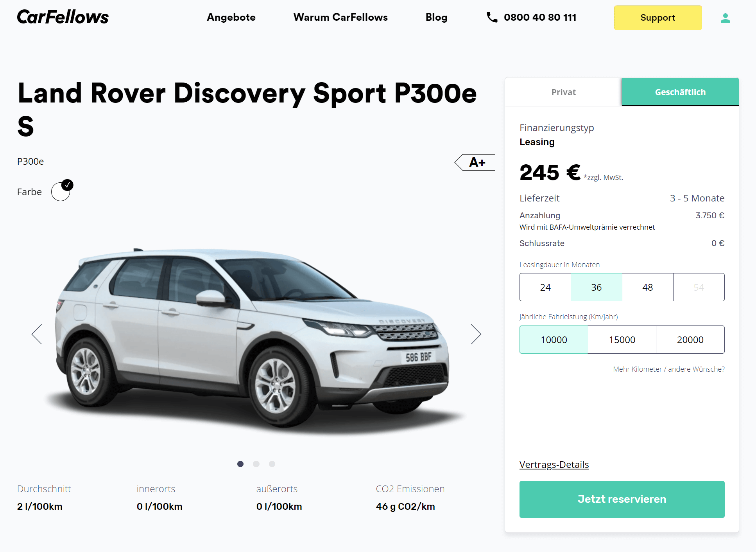Choose 20000 km yearly mileage
The width and height of the screenshot is (756, 552).
[x=690, y=340]
